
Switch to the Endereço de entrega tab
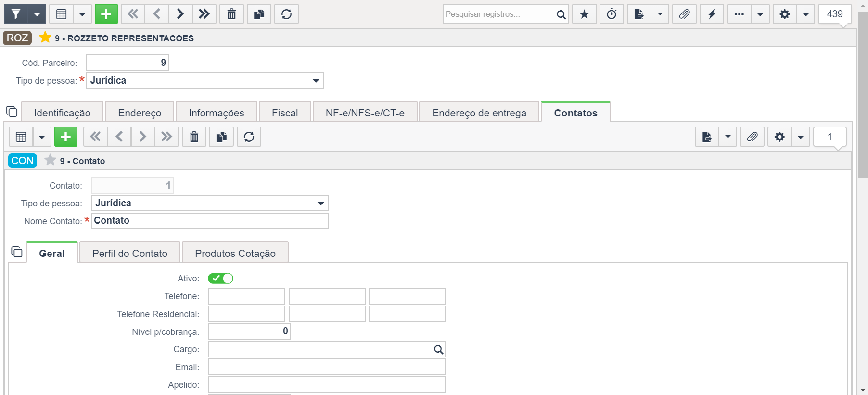click(x=479, y=113)
